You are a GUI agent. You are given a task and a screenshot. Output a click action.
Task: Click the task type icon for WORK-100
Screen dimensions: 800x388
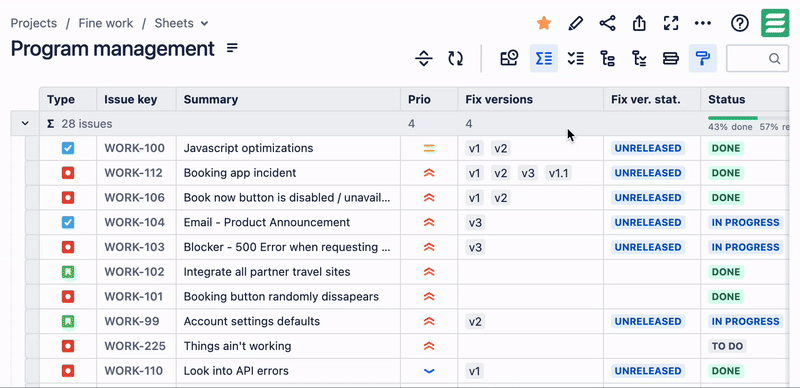(x=68, y=148)
